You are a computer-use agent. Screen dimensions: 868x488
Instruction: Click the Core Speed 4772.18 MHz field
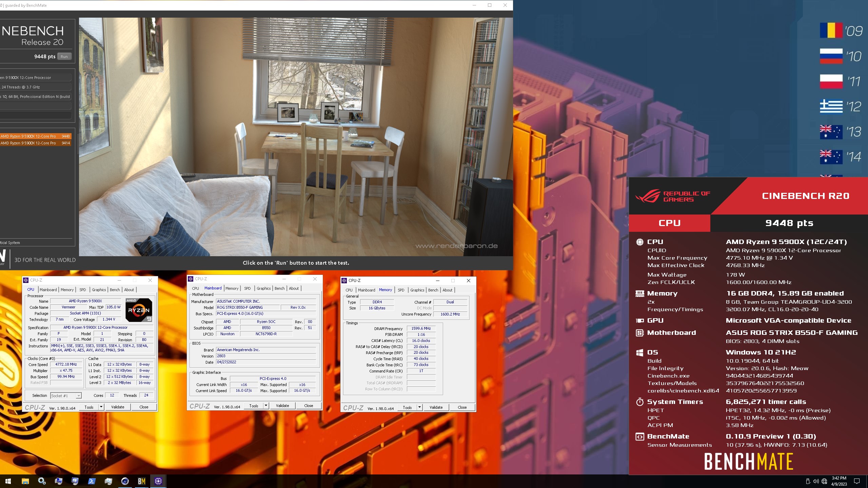coord(66,365)
